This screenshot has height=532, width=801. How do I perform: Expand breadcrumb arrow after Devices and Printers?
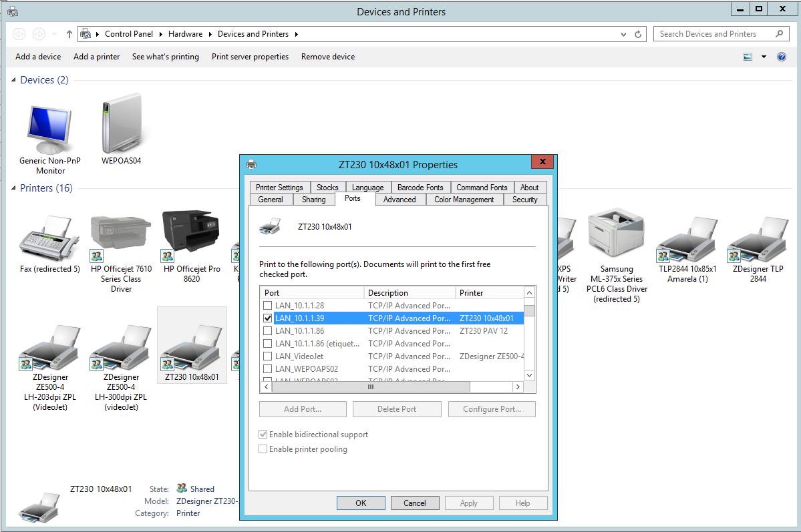(x=297, y=34)
